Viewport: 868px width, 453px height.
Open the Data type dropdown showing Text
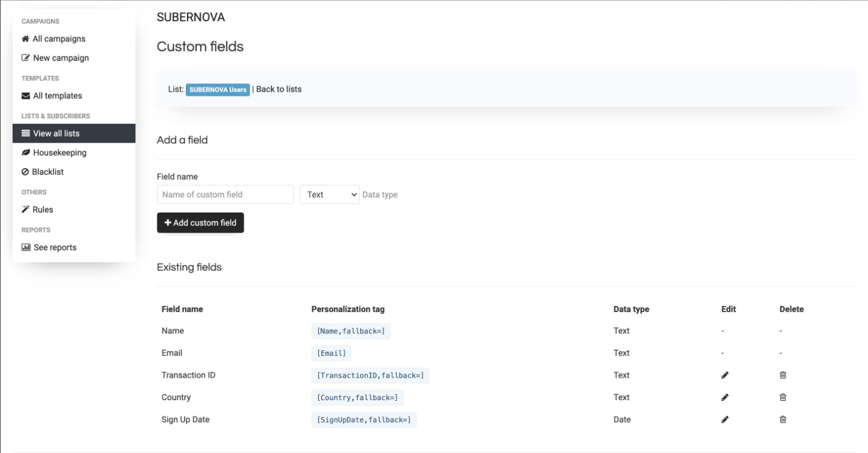tap(329, 194)
